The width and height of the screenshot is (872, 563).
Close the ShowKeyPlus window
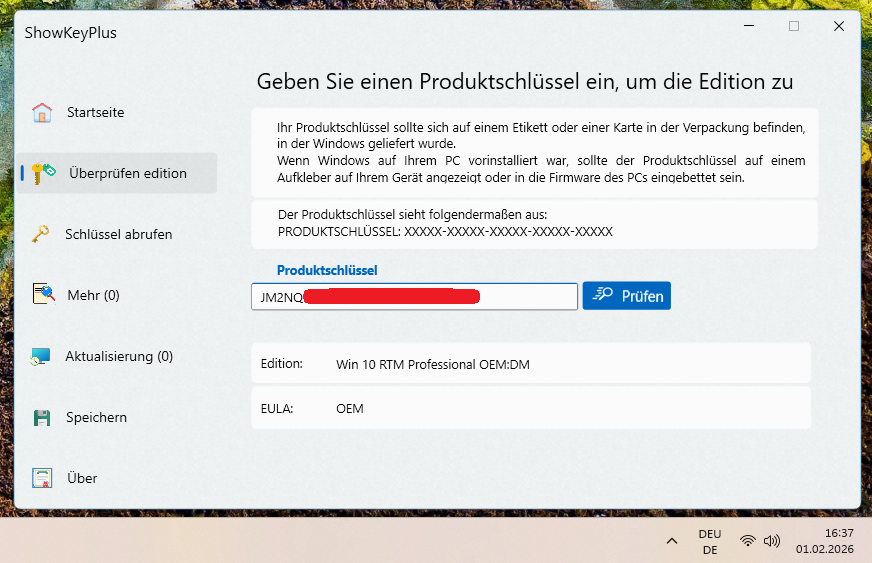click(839, 26)
